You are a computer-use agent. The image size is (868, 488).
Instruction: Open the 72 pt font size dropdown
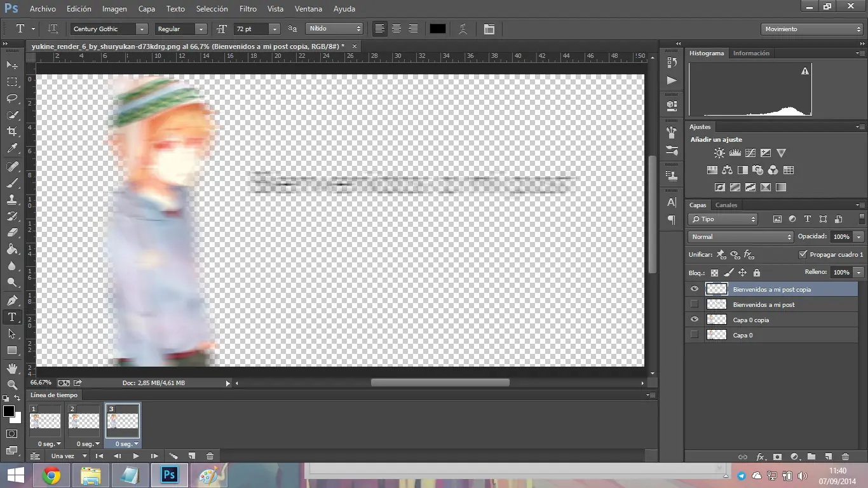275,29
